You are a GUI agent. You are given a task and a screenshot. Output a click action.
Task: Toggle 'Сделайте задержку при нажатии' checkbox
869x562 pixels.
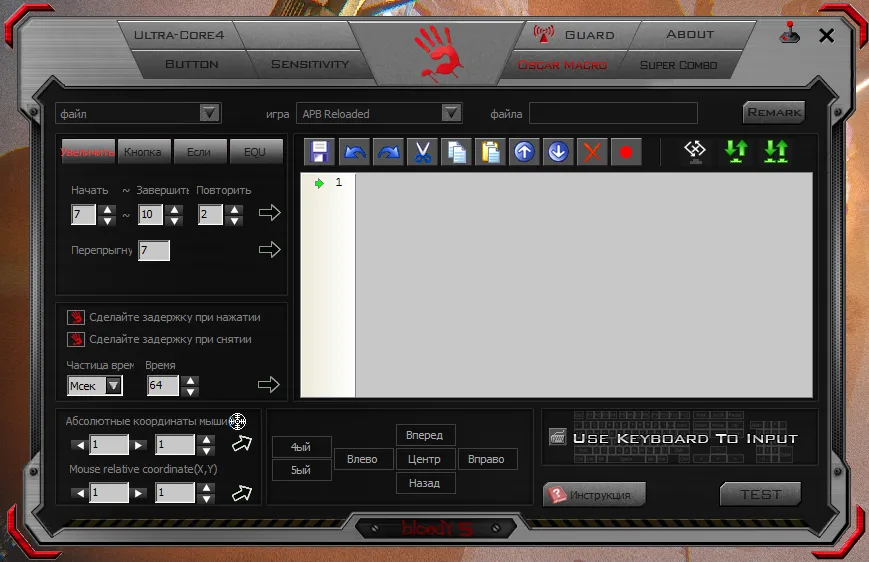(x=76, y=318)
